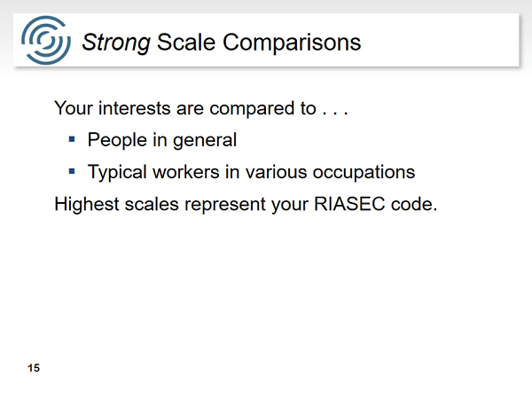Click the blue concentric circles logo
Viewport: 532px width, 399px height.
pos(46,40)
